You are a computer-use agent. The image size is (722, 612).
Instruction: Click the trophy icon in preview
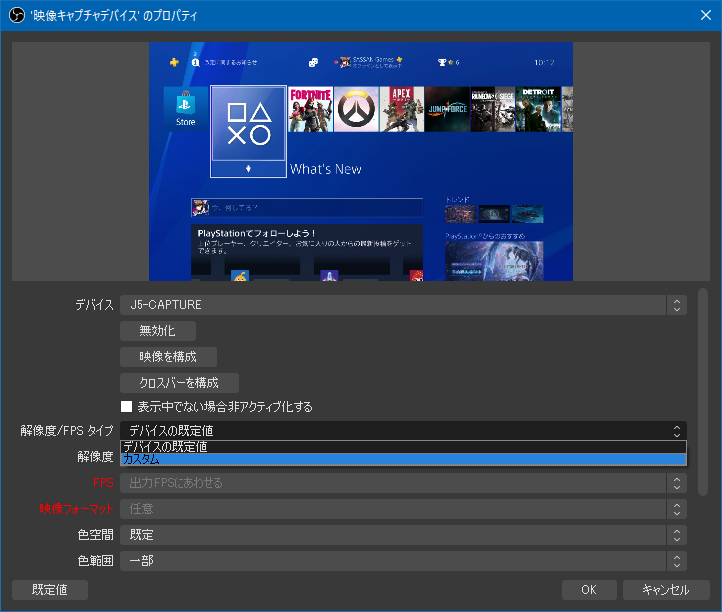[x=442, y=62]
